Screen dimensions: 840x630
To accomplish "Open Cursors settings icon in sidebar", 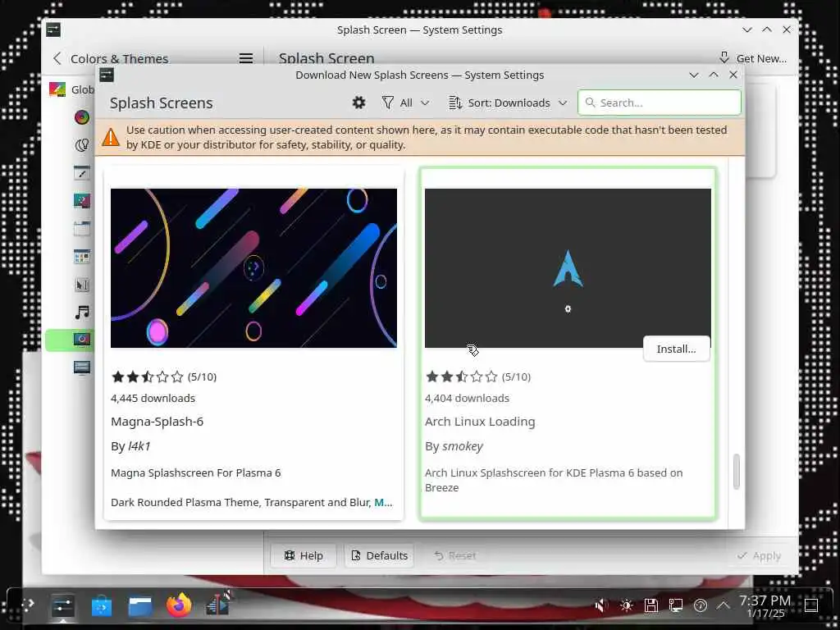I will coord(82,285).
